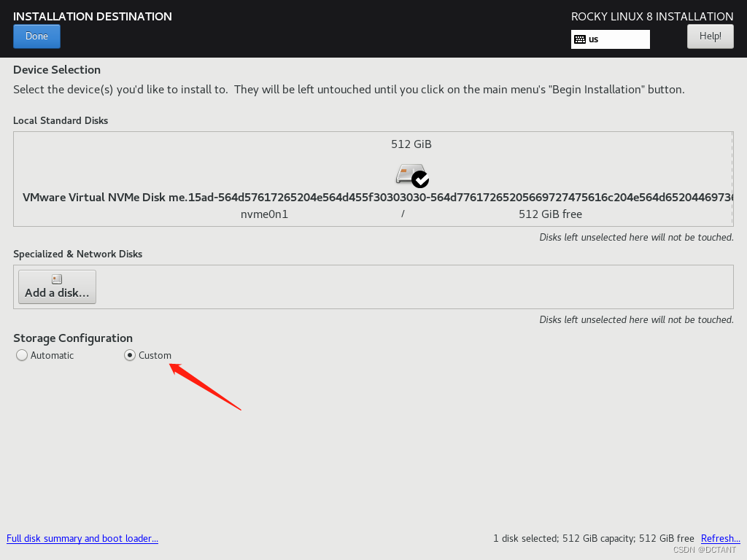The width and height of the screenshot is (747, 560).
Task: Click the 512 GiB free label
Action: [x=550, y=214]
